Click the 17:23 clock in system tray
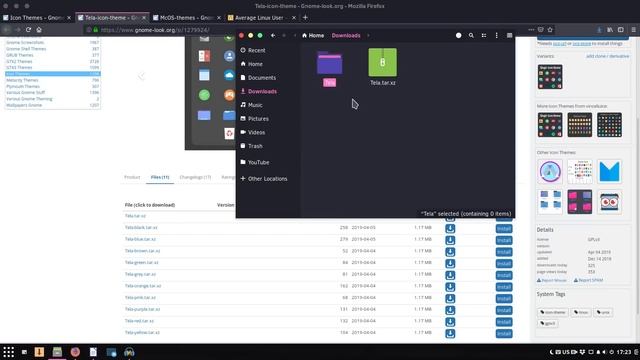The height and width of the screenshot is (360, 640). tap(624, 352)
